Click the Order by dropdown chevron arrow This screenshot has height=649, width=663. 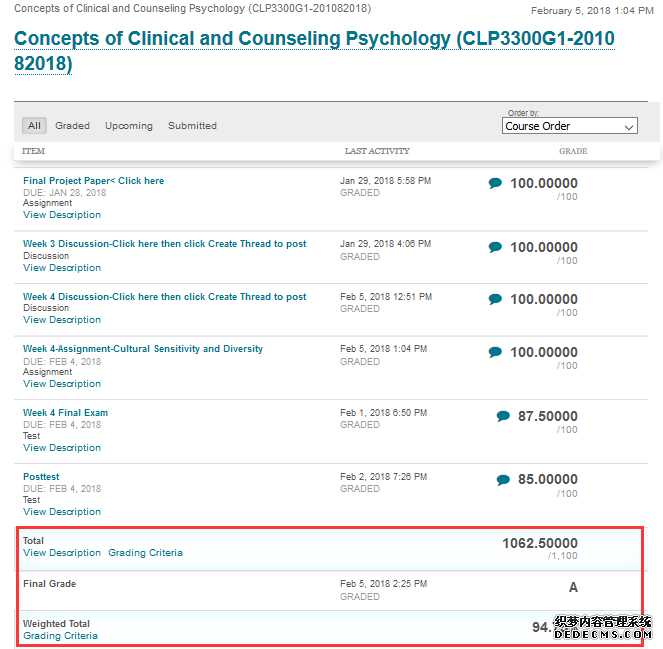tap(629, 127)
